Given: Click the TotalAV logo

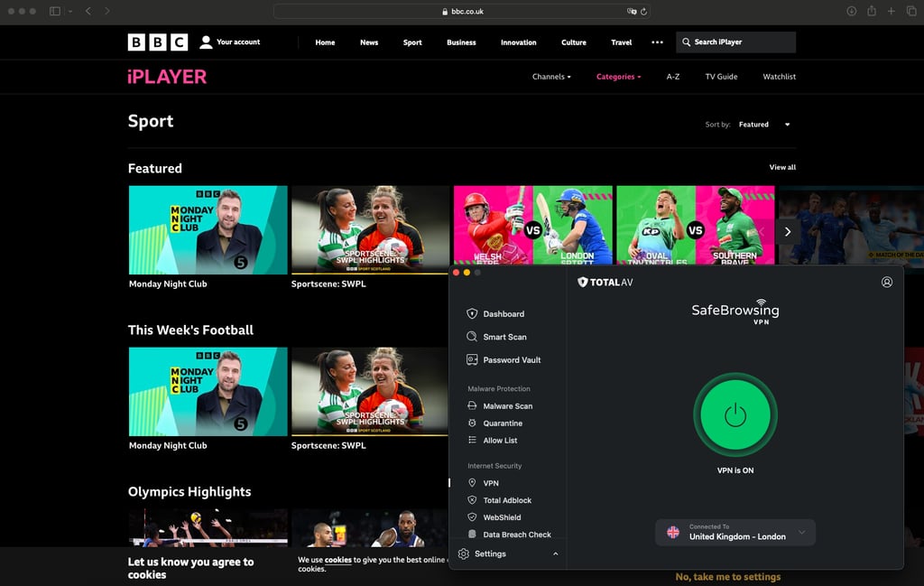Looking at the screenshot, I should pos(605,282).
